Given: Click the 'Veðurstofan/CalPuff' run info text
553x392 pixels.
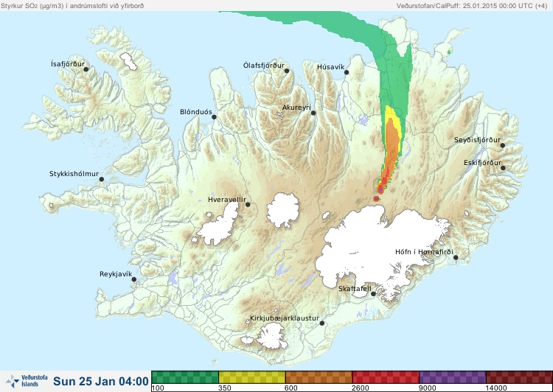Looking at the screenshot, I should pos(472,6).
